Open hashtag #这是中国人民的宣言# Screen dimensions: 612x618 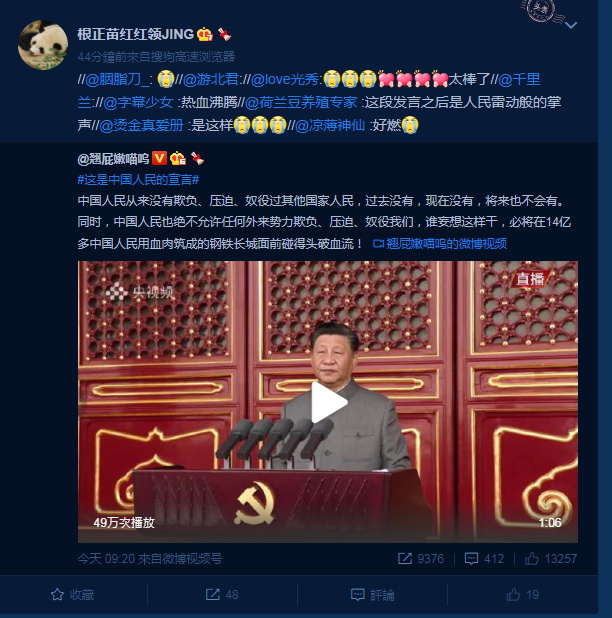[x=138, y=180]
